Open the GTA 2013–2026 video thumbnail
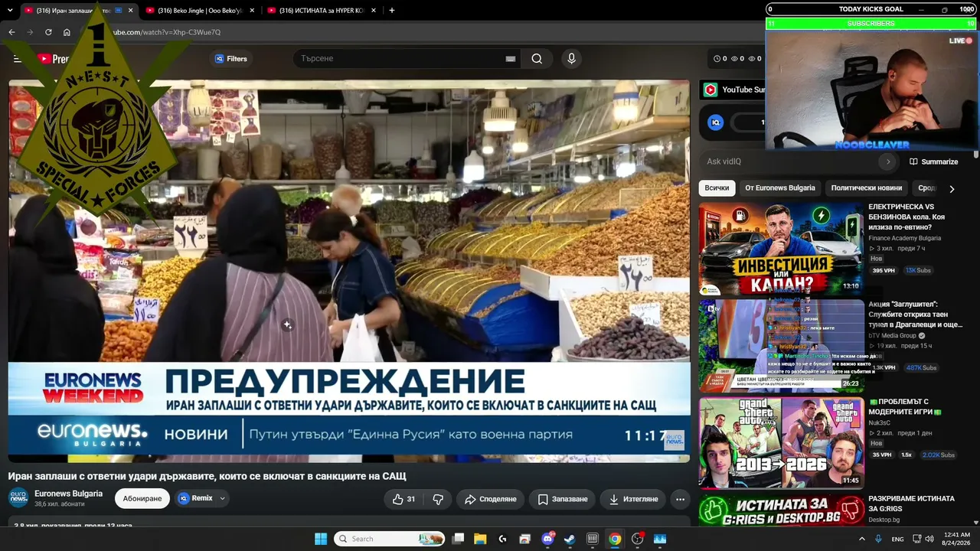The width and height of the screenshot is (980, 551). coord(781,442)
